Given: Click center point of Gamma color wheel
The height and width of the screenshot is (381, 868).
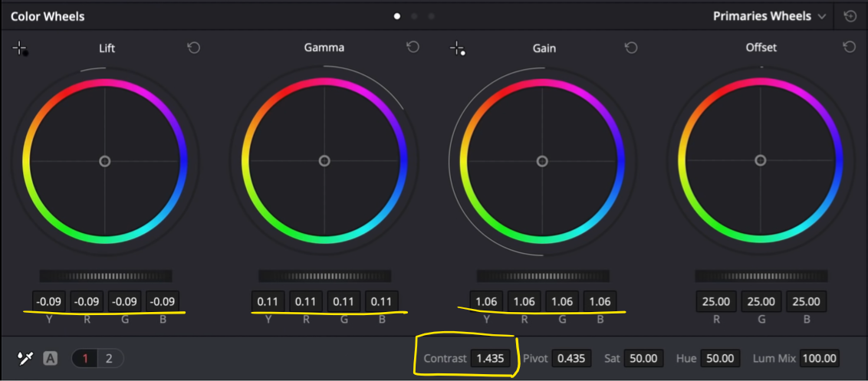Looking at the screenshot, I should coord(324,160).
